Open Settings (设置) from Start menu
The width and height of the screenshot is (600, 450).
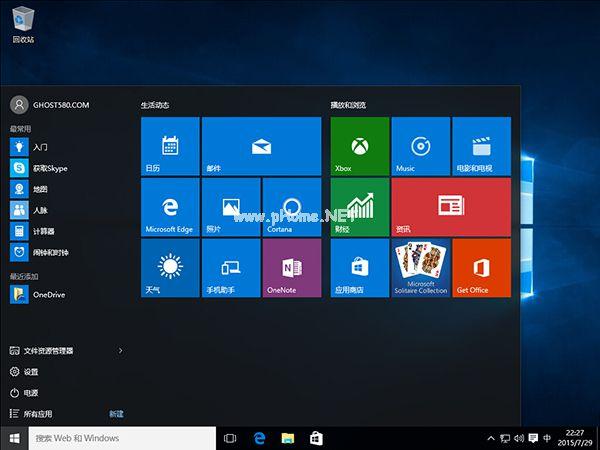pyautogui.click(x=24, y=372)
